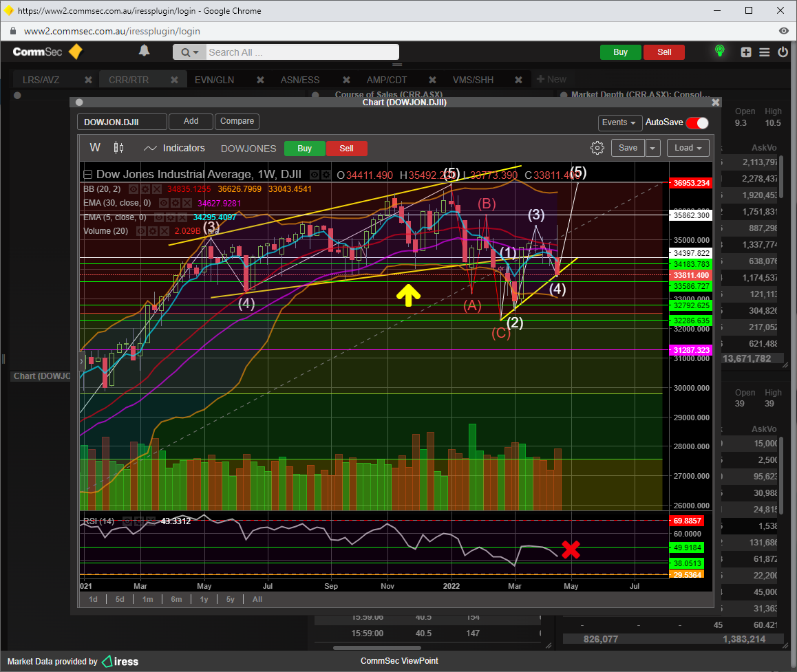This screenshot has height=672, width=797.
Task: Close the Chart (DOWJON.DJII) window
Action: [715, 102]
